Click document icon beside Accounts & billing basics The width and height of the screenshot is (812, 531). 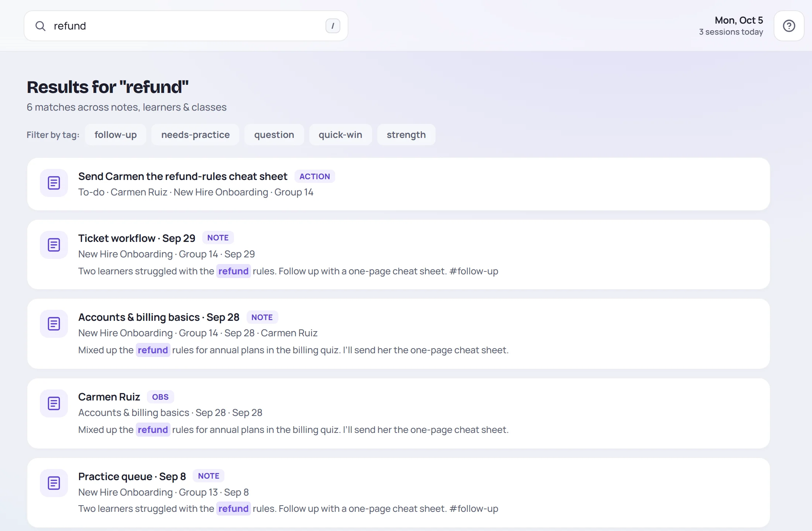pos(54,324)
